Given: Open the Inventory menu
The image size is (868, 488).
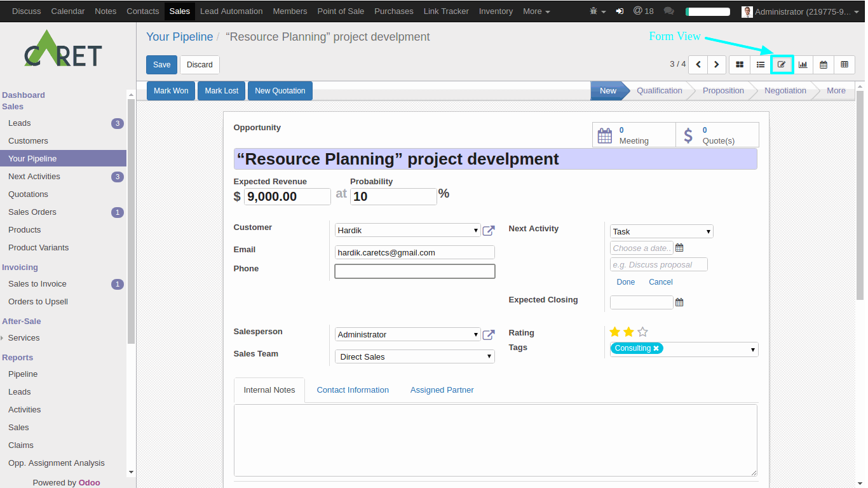Looking at the screenshot, I should 496,11.
